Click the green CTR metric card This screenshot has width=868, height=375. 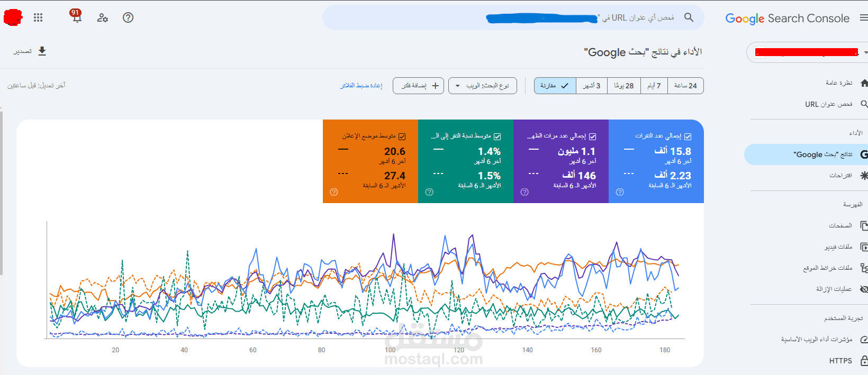click(466, 161)
